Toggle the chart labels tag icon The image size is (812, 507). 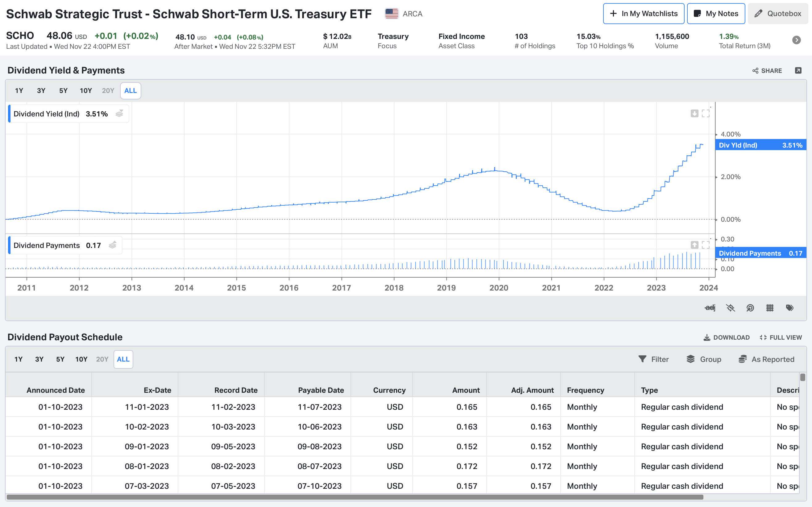pos(789,308)
